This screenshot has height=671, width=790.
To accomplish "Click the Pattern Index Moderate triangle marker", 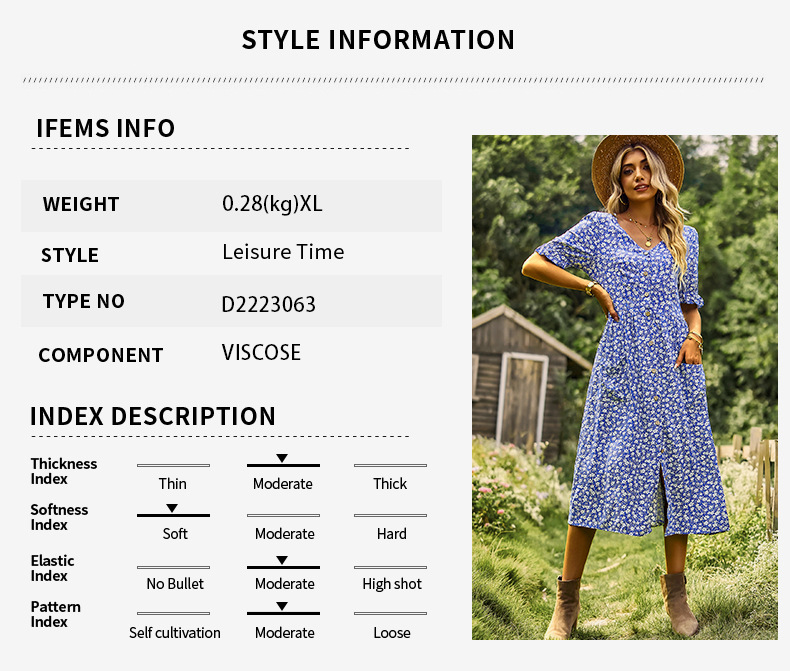I will pyautogui.click(x=282, y=606).
